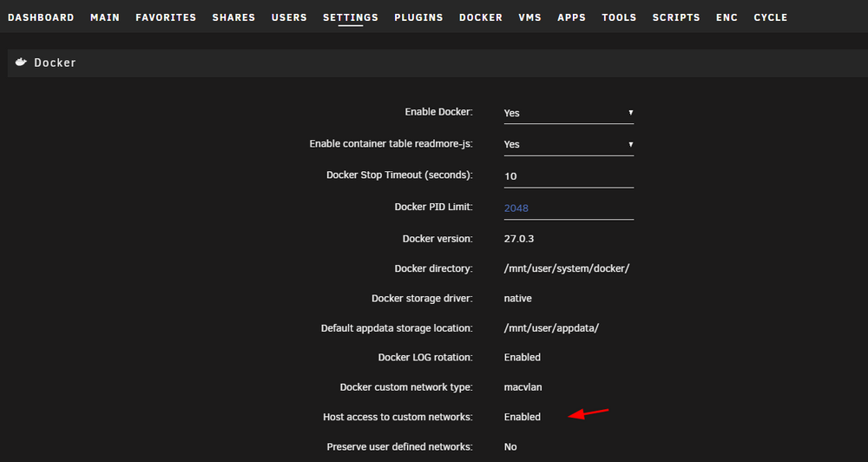Open the Tools tab

pos(619,17)
